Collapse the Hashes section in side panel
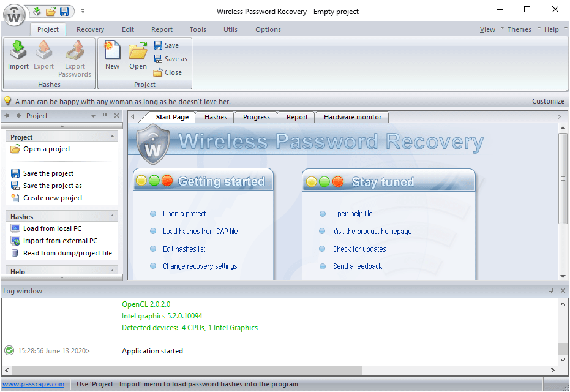Viewport: 570px width, 392px height. [x=112, y=216]
